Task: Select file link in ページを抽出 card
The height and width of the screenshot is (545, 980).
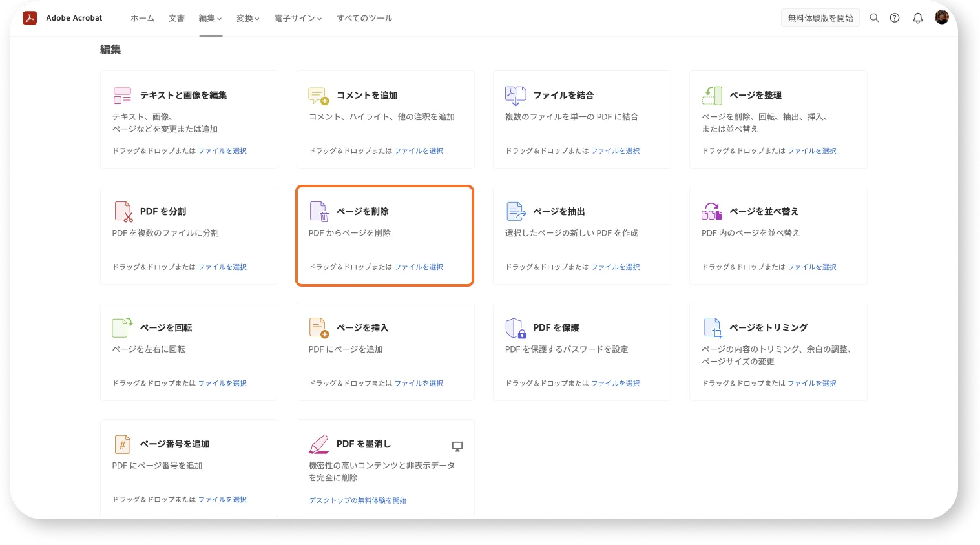Action: [615, 267]
